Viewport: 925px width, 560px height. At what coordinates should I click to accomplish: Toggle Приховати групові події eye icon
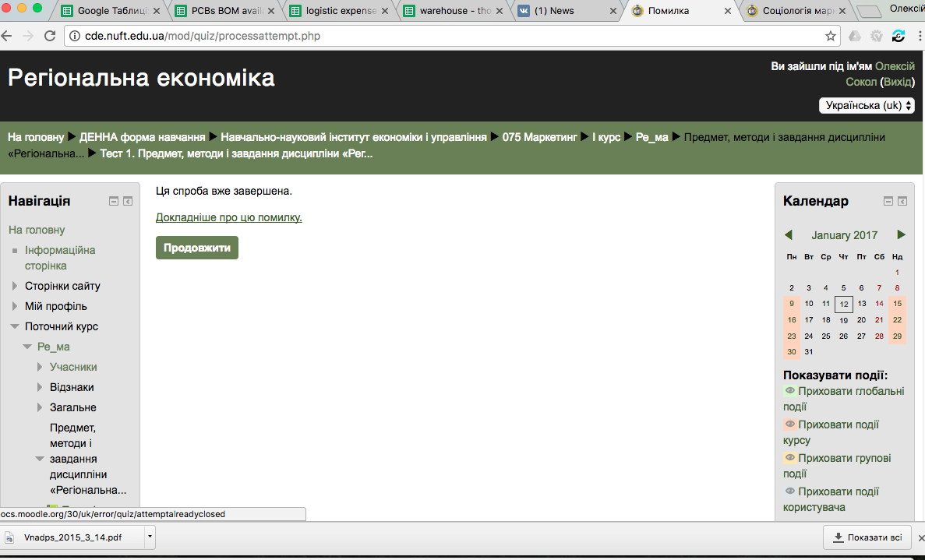(x=789, y=458)
